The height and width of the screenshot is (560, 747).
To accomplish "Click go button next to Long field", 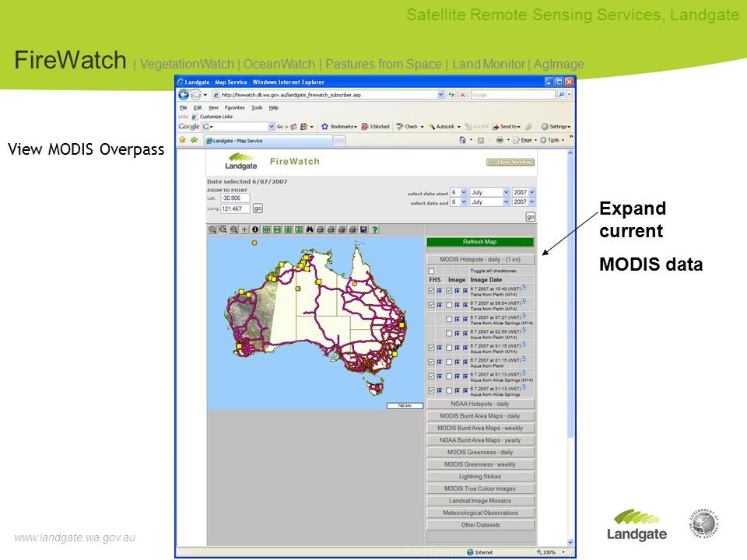I will tap(258, 208).
